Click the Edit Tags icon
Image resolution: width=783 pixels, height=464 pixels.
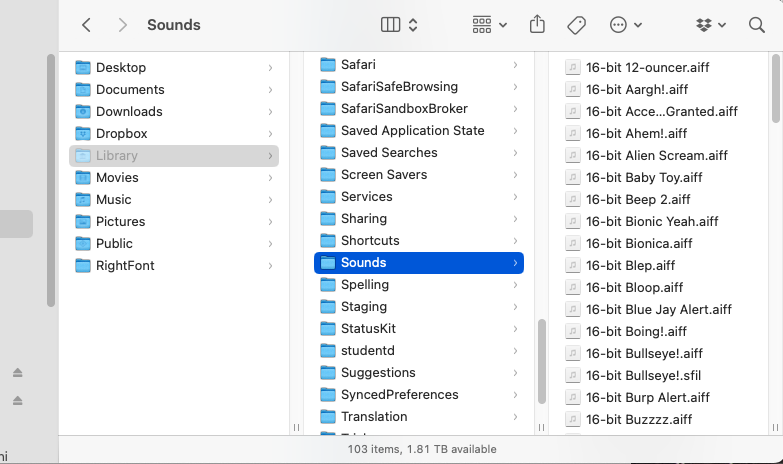[x=576, y=25]
